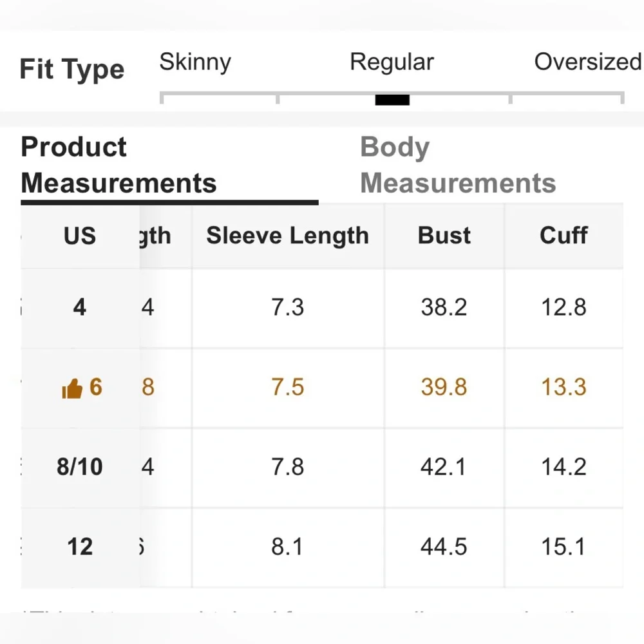Switch to the Body Measurements tab
The width and height of the screenshot is (644, 644).
point(458,164)
